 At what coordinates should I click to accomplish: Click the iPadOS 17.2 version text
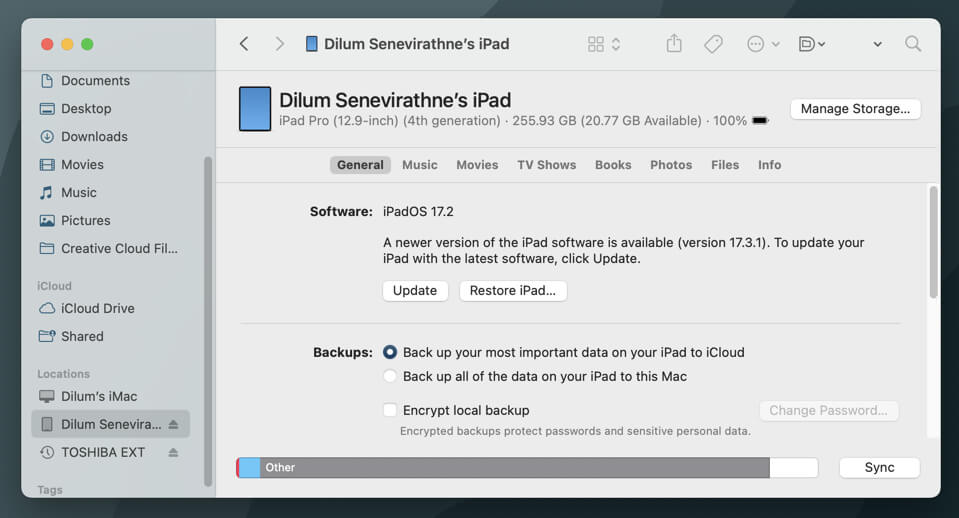click(x=418, y=212)
